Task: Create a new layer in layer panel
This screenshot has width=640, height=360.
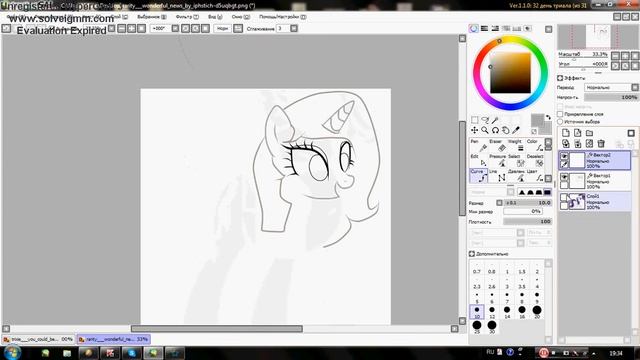Action: click(x=566, y=133)
